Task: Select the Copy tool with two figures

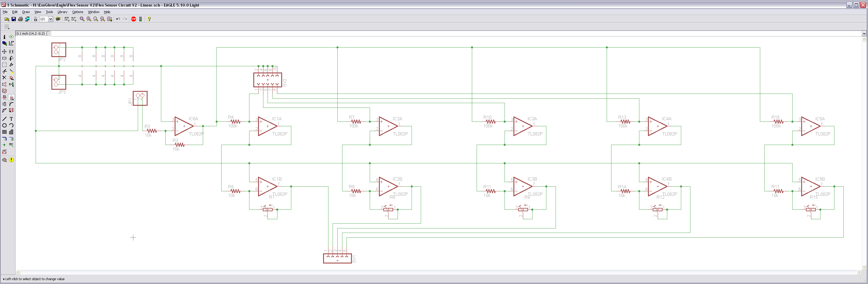Action: (11, 52)
